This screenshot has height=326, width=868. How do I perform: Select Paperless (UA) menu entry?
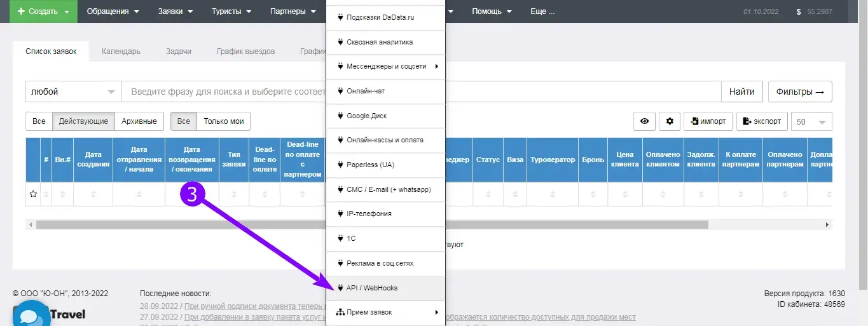click(x=385, y=165)
